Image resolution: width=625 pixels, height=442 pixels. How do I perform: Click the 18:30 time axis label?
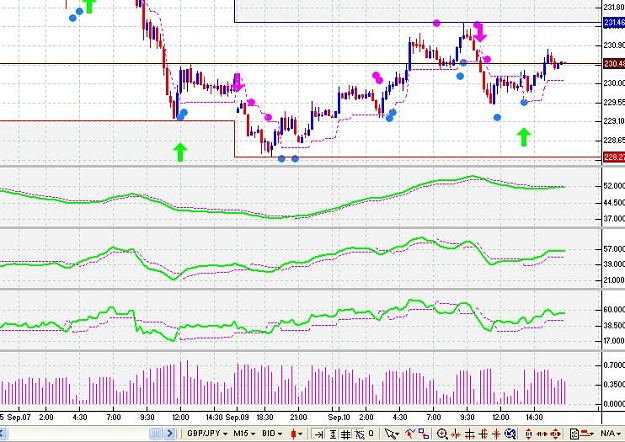point(265,417)
